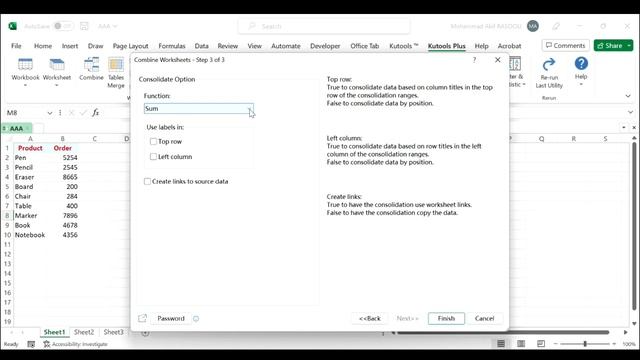Click the Excel app icon
Viewport: 640px width, 360px height.
(x=12, y=26)
